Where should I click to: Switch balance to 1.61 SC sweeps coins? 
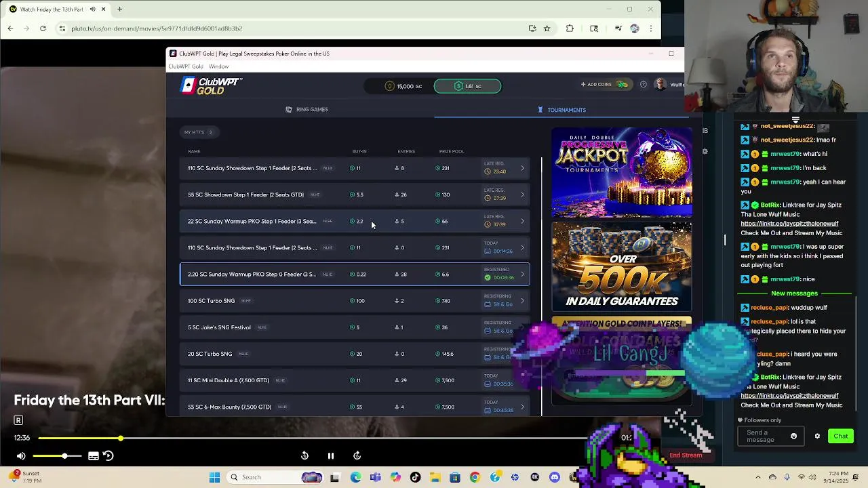tap(467, 86)
